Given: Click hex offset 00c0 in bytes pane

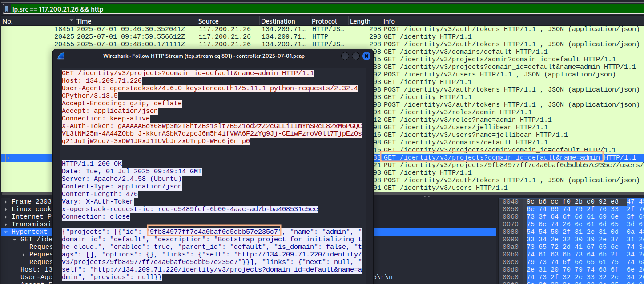Looking at the screenshot, I should click(510, 262).
